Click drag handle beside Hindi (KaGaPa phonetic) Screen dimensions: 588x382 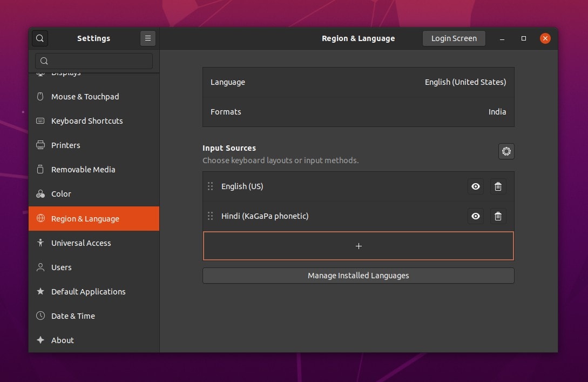pos(210,216)
